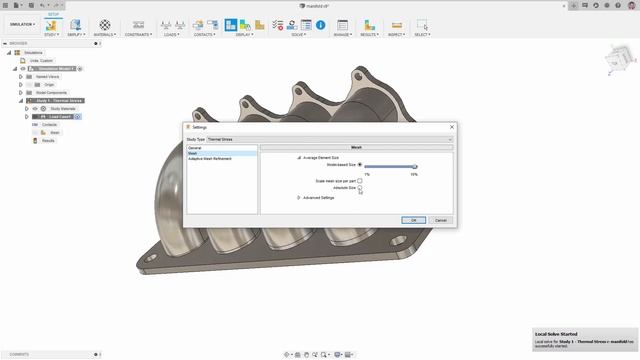Expand the Model Components folder
640x360 pixels.
20,93
